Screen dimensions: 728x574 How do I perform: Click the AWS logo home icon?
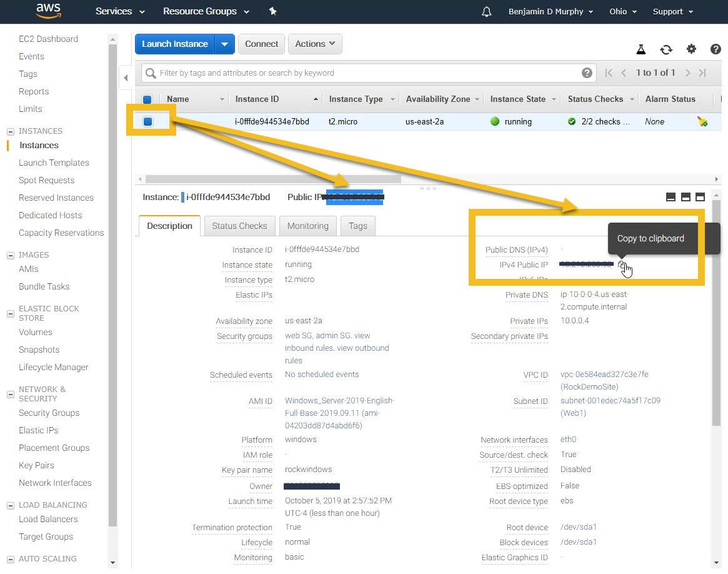48,11
